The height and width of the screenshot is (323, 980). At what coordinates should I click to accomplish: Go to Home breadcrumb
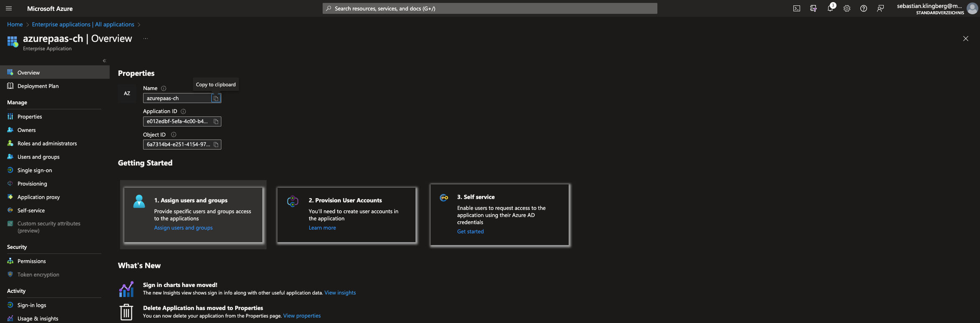[15, 24]
